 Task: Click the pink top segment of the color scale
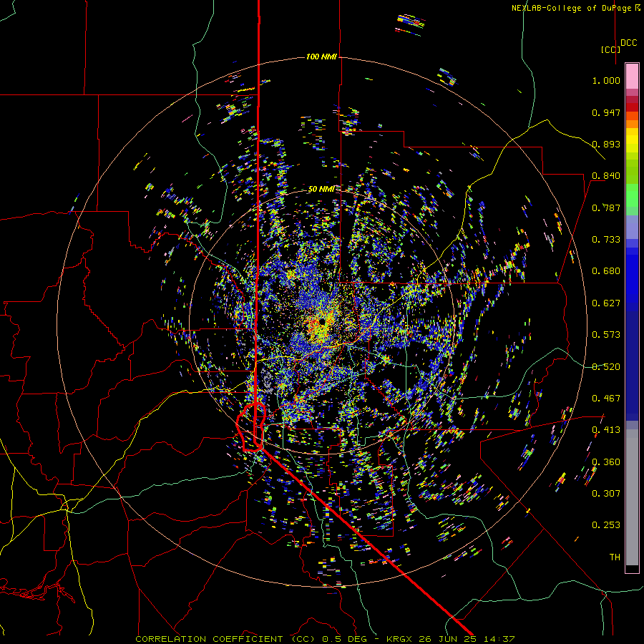click(632, 76)
